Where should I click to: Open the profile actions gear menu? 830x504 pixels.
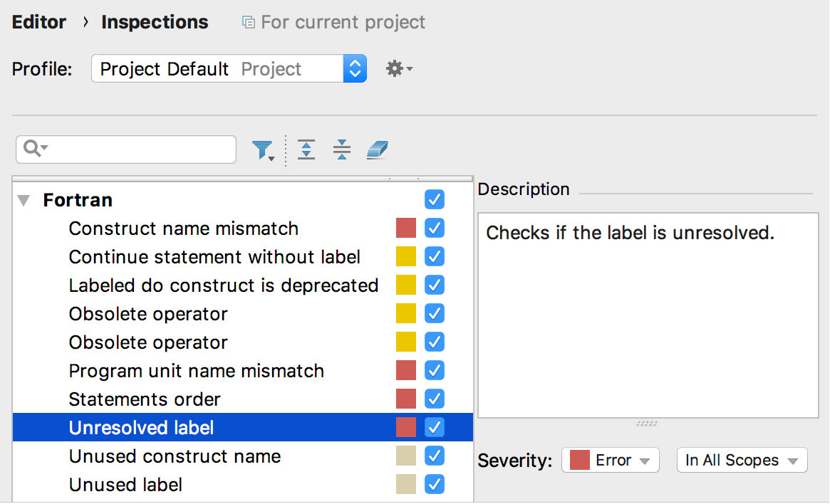click(x=396, y=68)
